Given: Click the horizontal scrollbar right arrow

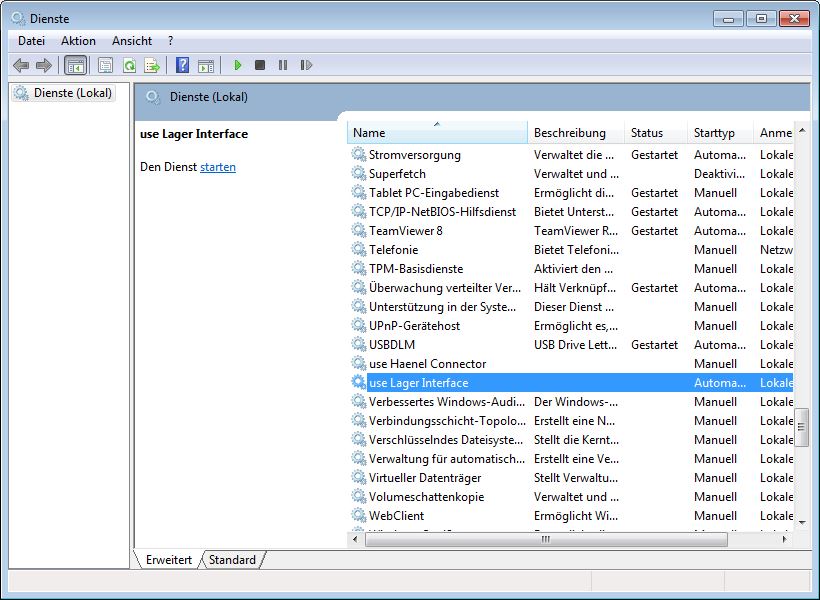Looking at the screenshot, I should pyautogui.click(x=784, y=539).
